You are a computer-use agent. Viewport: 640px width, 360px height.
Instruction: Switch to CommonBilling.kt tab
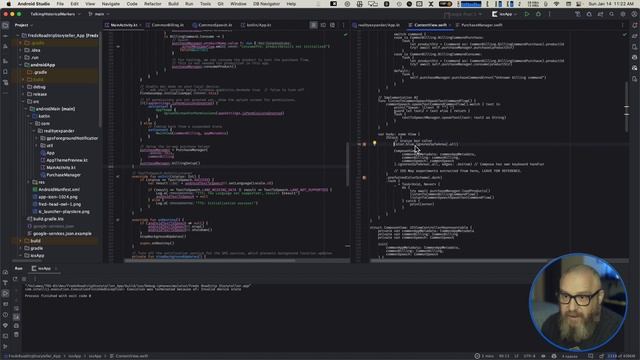[x=167, y=25]
